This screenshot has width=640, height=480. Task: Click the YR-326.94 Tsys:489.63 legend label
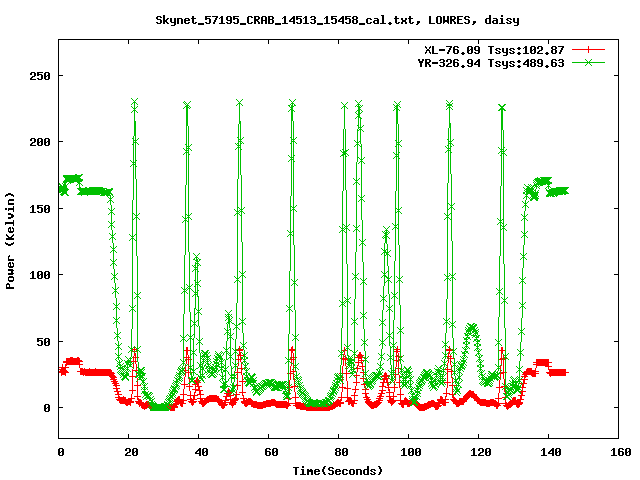(x=491, y=63)
